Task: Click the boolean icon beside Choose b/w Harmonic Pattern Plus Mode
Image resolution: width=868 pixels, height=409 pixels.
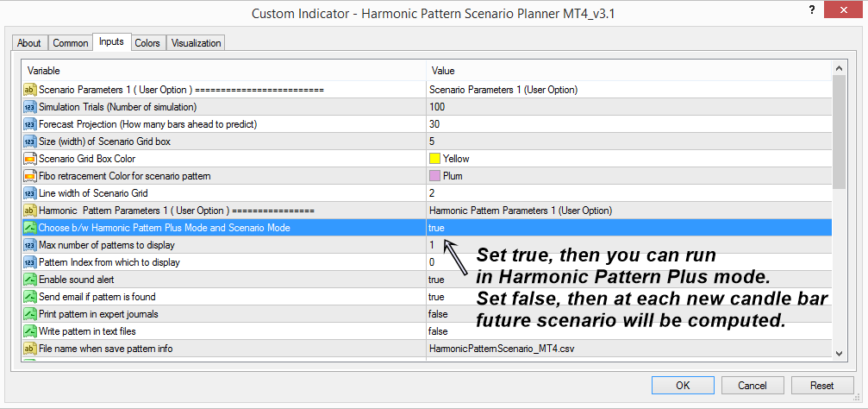Action: pyautogui.click(x=29, y=228)
